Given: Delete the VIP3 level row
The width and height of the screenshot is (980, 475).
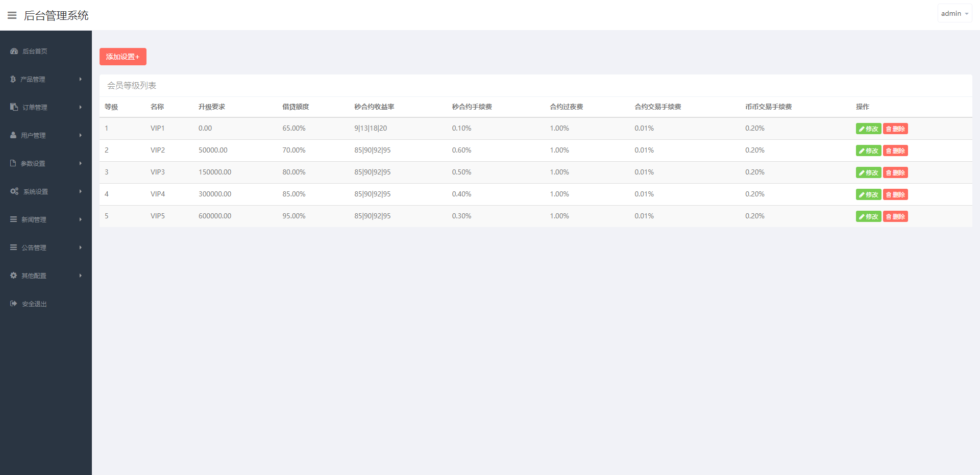Looking at the screenshot, I should tap(895, 173).
